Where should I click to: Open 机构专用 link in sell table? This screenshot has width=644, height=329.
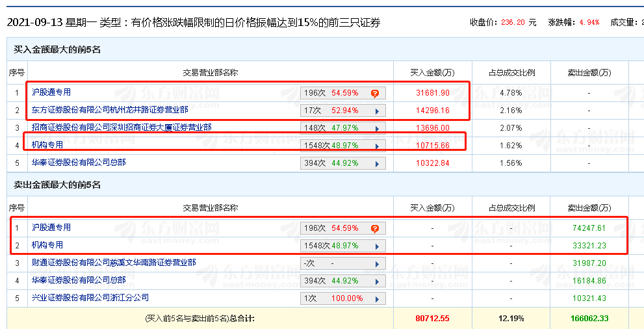click(47, 245)
